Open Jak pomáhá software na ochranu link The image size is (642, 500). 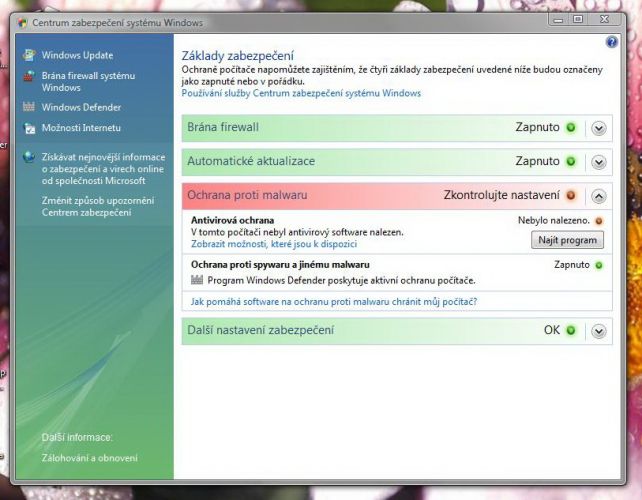[x=334, y=302]
